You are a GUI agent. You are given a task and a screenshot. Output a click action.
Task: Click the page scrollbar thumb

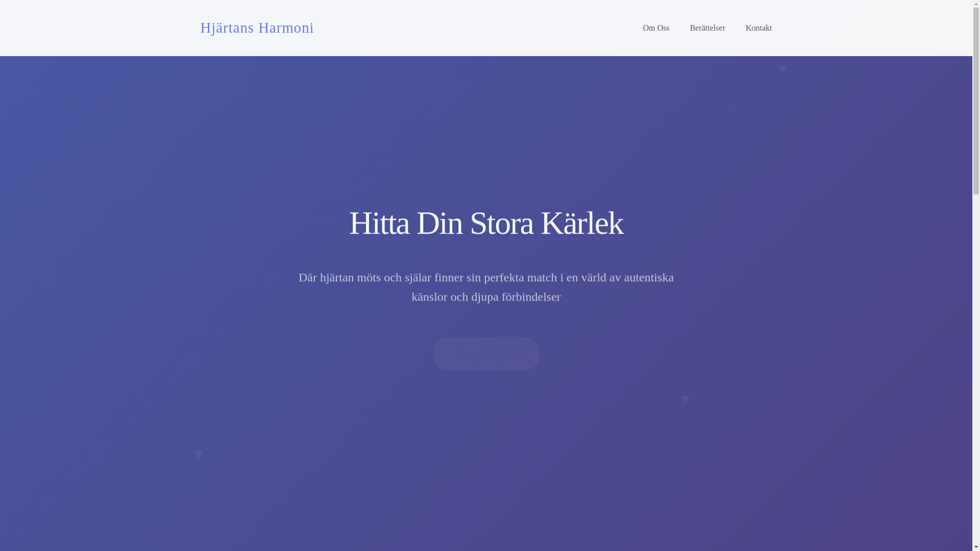click(x=976, y=102)
